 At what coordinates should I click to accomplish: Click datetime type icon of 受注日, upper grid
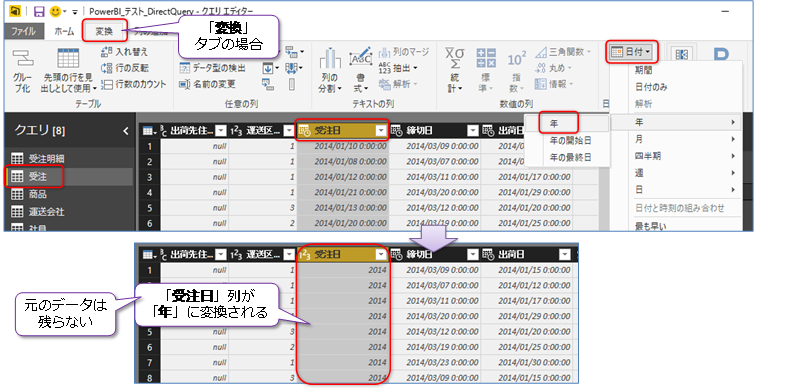click(x=304, y=131)
